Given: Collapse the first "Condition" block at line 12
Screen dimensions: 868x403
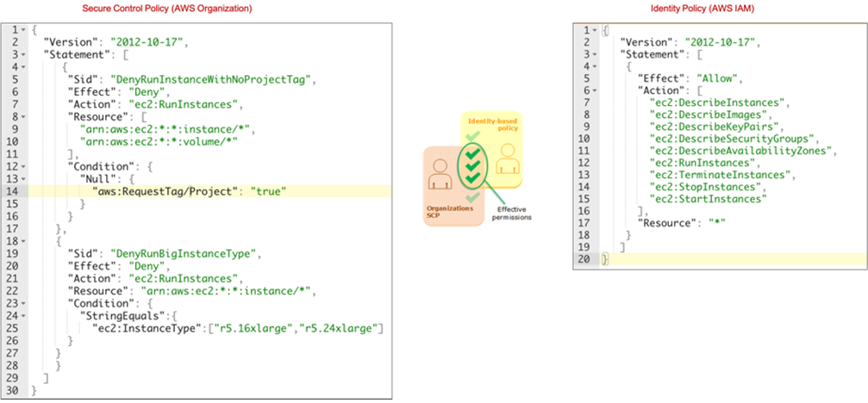Looking at the screenshot, I should click(x=23, y=166).
